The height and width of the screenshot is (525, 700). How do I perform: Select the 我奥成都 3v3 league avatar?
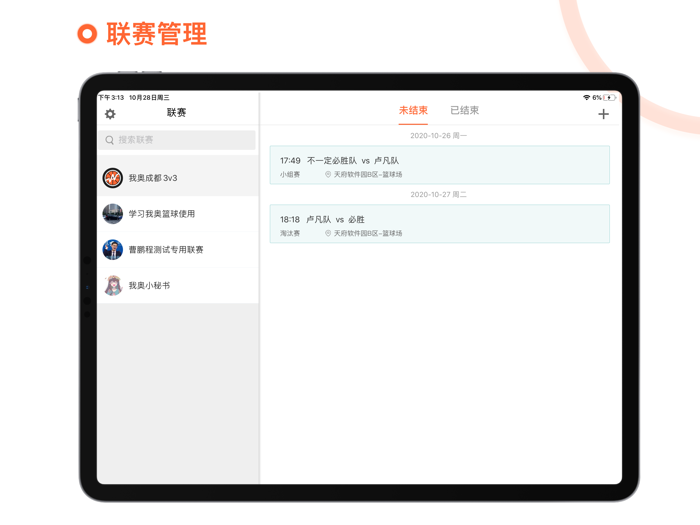click(113, 178)
